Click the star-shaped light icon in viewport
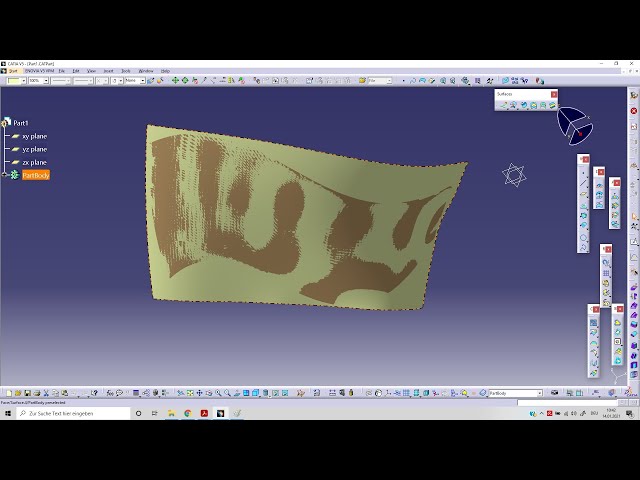640x480 pixels. click(x=514, y=175)
